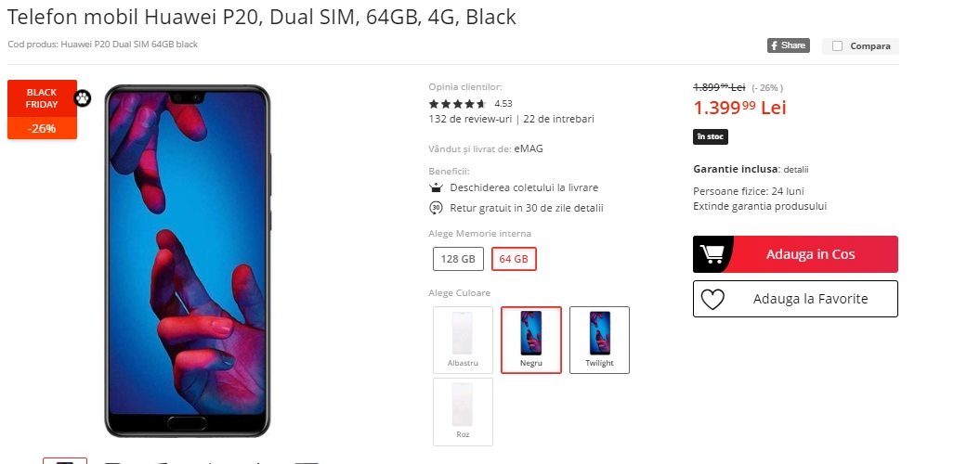
Task: Choose the Twilight color option
Action: click(x=599, y=340)
